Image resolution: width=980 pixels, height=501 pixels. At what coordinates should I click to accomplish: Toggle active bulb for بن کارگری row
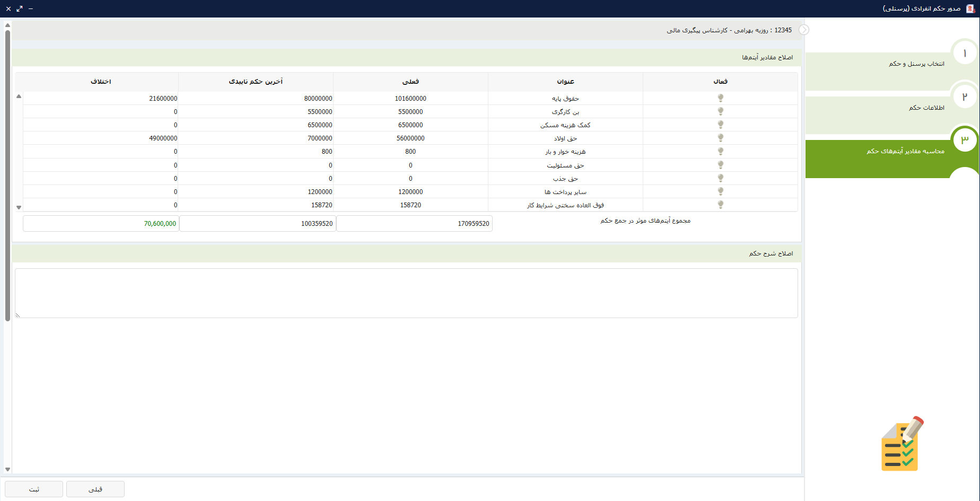click(720, 111)
